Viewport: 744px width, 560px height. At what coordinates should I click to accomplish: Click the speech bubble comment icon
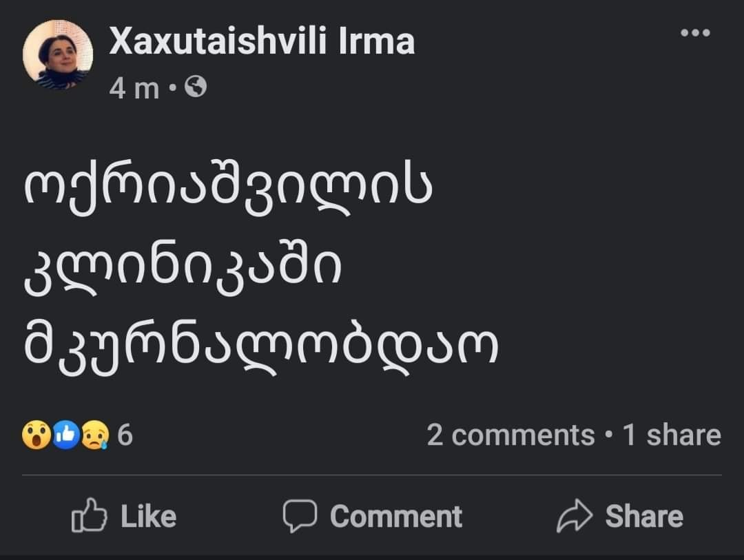(300, 517)
